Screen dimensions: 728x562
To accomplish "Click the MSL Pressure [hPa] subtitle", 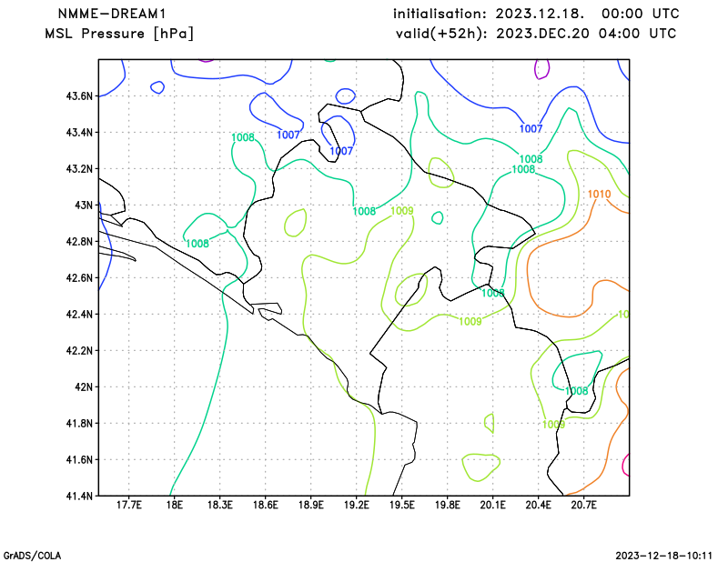I will coord(119,34).
